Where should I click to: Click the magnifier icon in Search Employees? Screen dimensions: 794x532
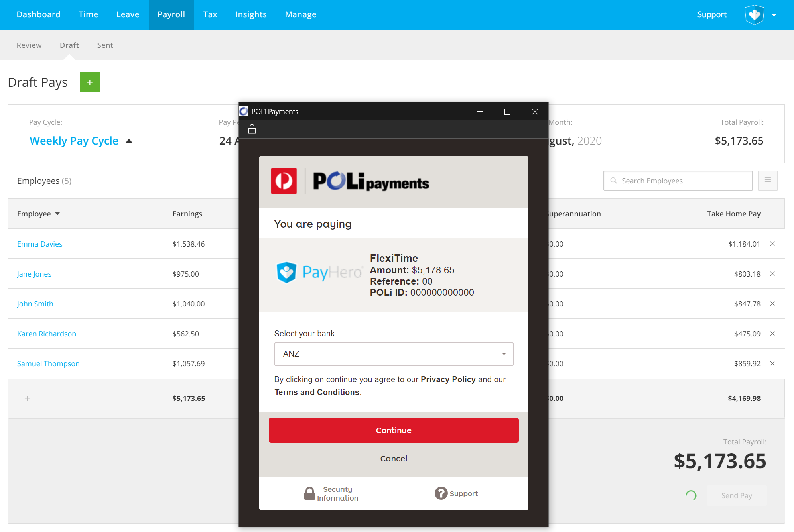(x=613, y=181)
